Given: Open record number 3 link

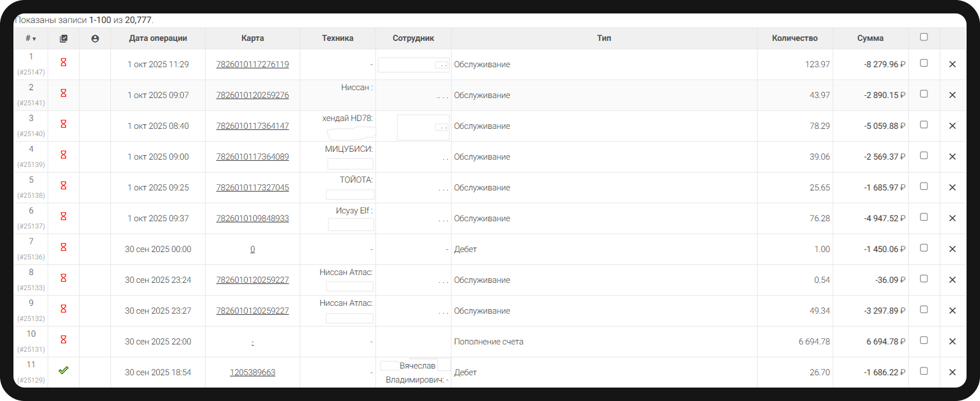Looking at the screenshot, I should [31, 118].
